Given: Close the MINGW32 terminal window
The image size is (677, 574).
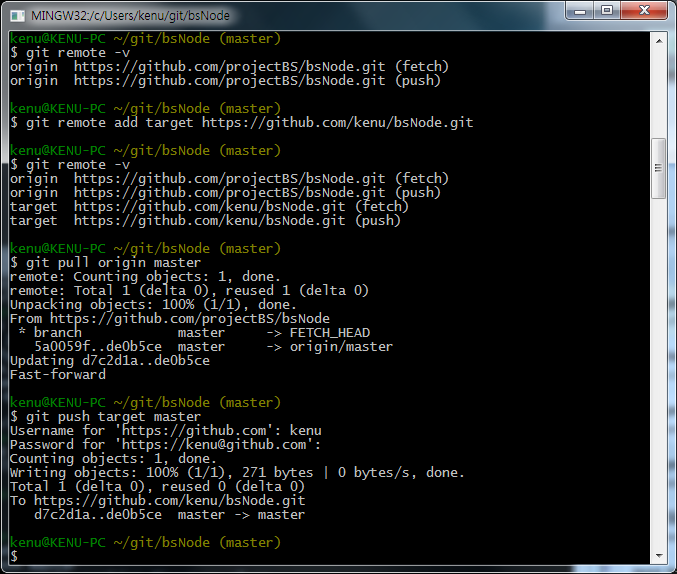Looking at the screenshot, I should [644, 10].
